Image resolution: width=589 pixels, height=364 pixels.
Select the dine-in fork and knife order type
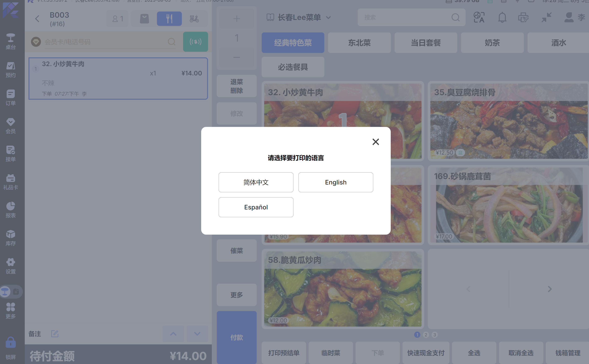[x=169, y=19]
